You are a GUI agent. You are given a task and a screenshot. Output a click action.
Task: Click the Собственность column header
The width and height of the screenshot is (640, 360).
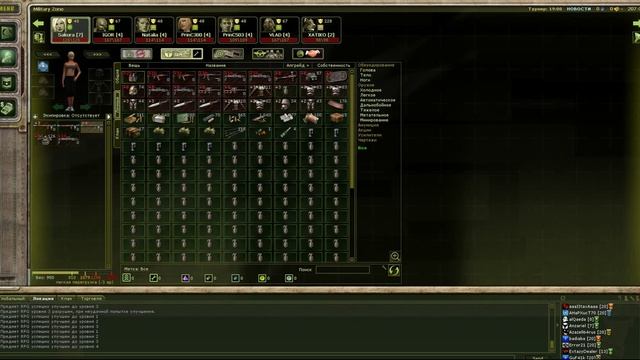pos(333,65)
